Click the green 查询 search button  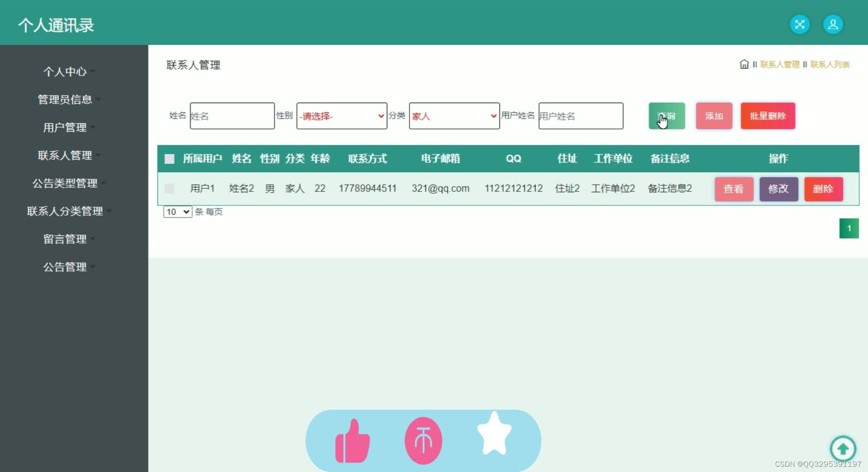click(x=667, y=116)
